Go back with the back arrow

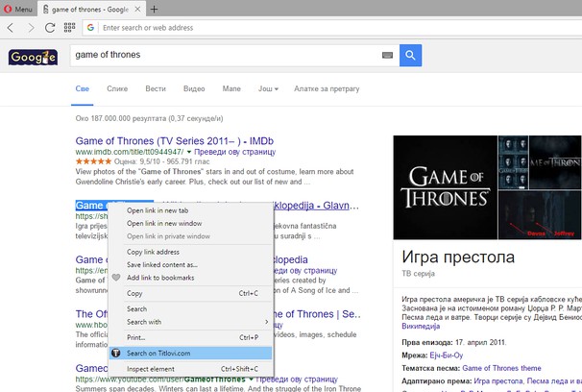tap(11, 28)
